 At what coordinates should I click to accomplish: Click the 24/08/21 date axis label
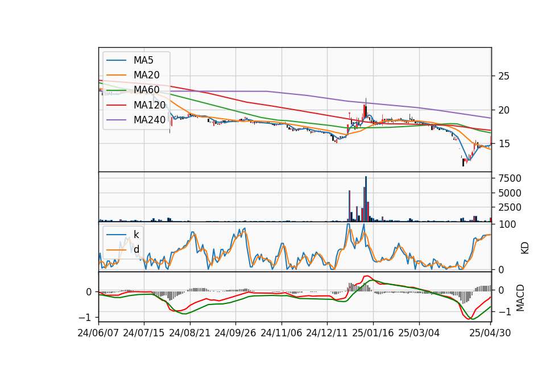pyautogui.click(x=190, y=333)
